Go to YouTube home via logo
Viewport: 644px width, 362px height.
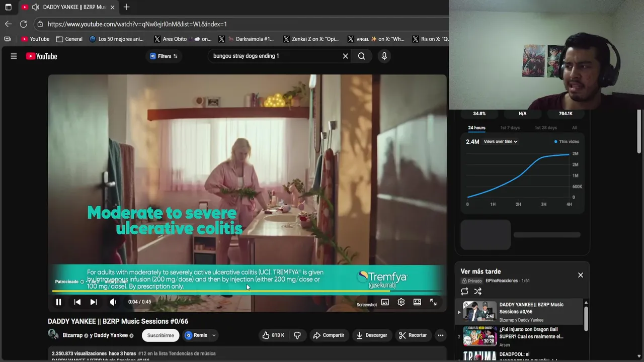[42, 56]
